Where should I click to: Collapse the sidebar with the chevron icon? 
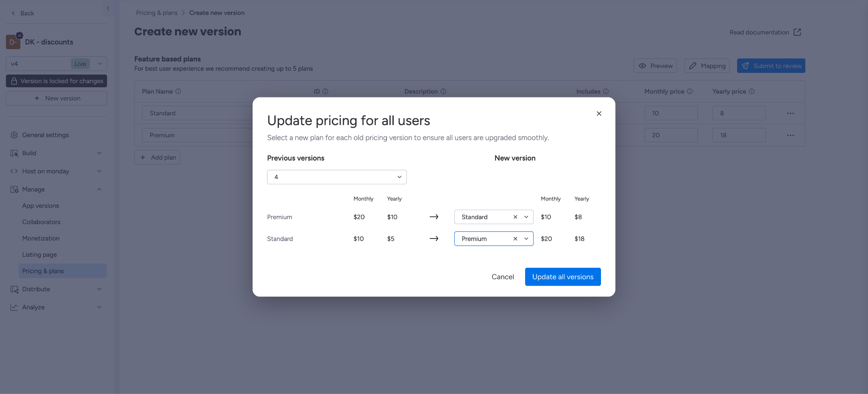click(x=108, y=8)
